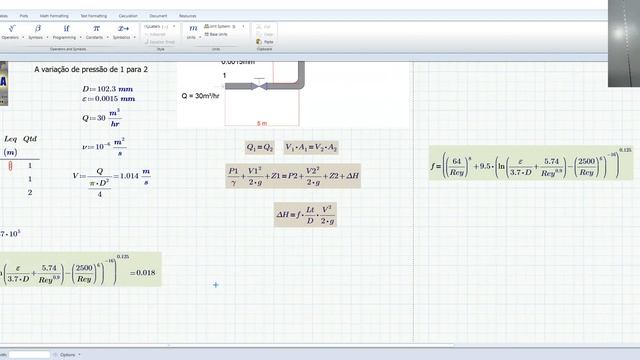This screenshot has height=360, width=640.
Task: Click the Equation Break button
Action: tap(160, 42)
